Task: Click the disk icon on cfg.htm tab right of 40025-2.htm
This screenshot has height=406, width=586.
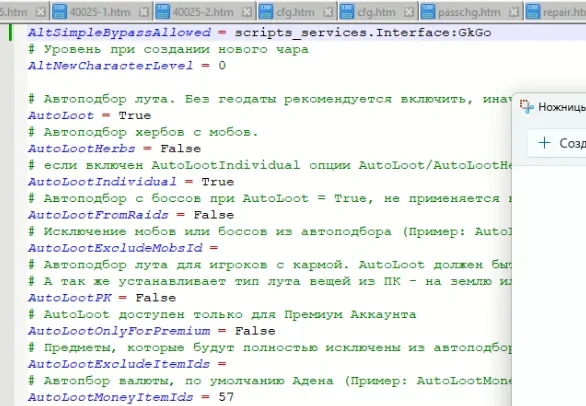Action: [x=266, y=12]
